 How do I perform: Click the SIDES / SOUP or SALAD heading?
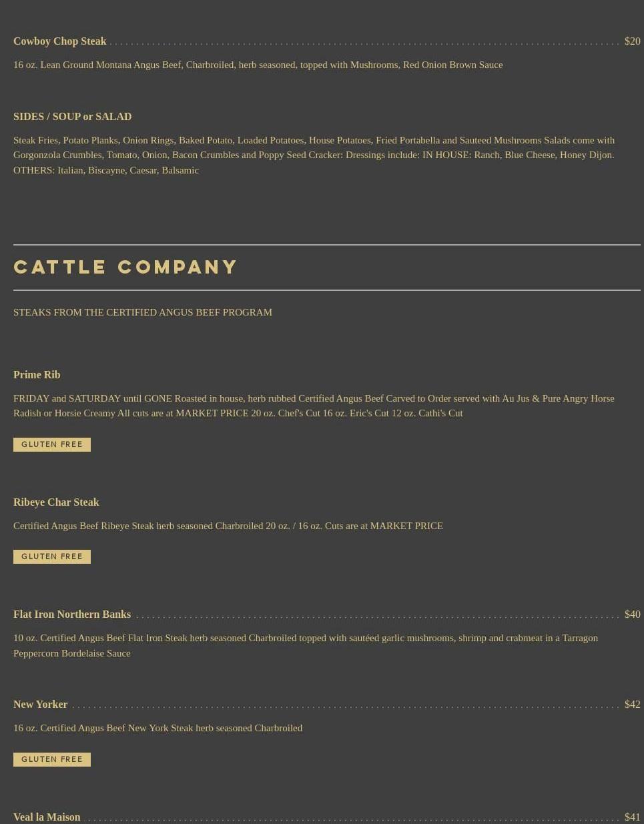(73, 117)
